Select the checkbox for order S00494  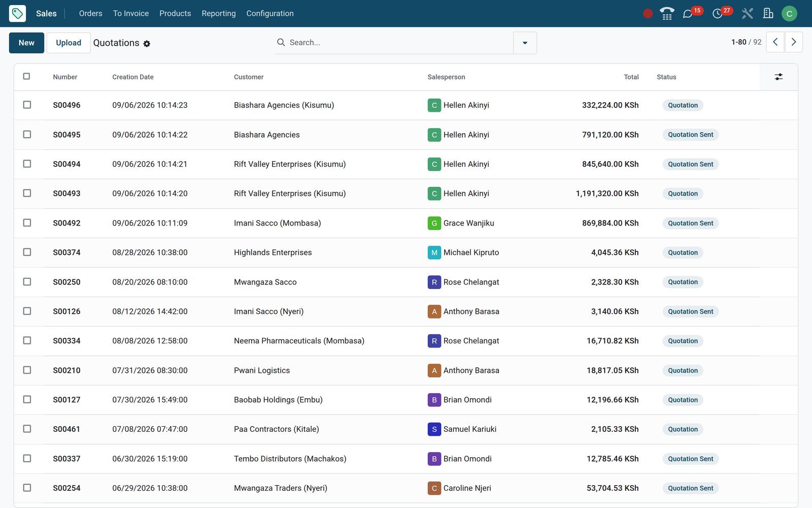(x=27, y=164)
